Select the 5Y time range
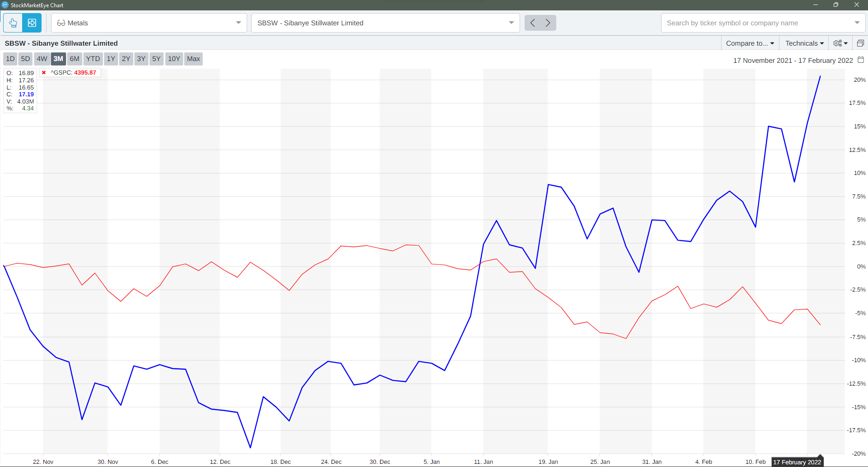Screen dimensions: 868x467 coord(156,59)
